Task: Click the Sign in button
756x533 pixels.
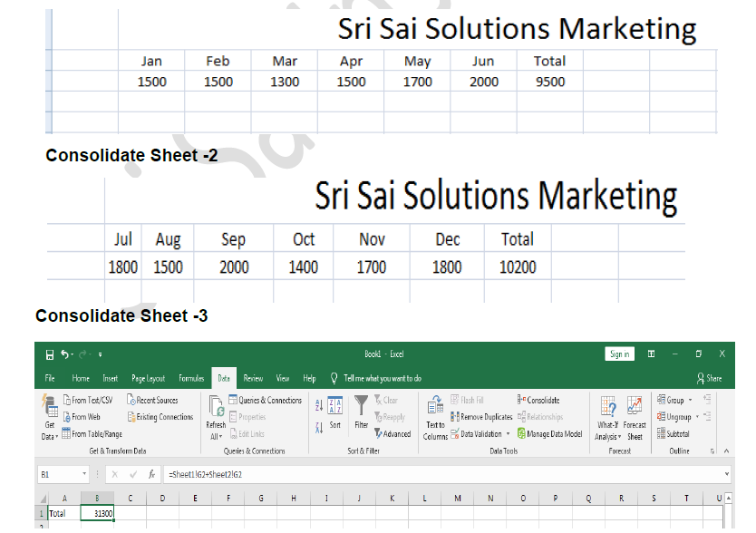Action: [x=619, y=354]
